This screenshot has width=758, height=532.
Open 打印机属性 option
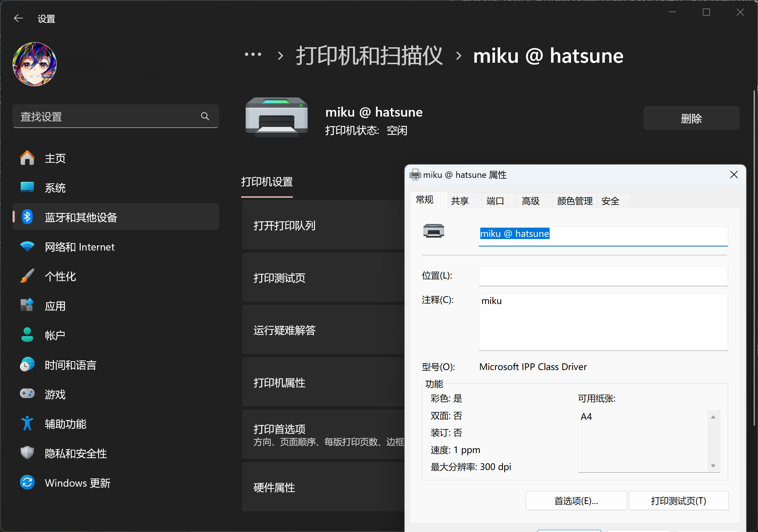[323, 382]
